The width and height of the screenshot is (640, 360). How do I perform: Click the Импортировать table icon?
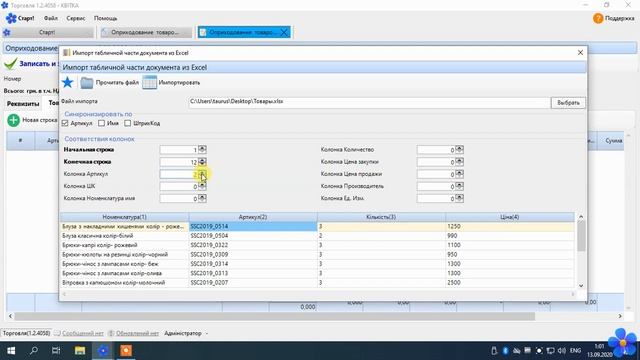point(149,82)
